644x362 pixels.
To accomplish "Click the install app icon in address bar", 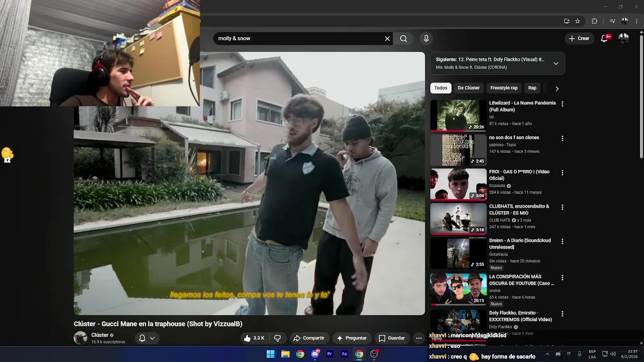I will [x=567, y=21].
